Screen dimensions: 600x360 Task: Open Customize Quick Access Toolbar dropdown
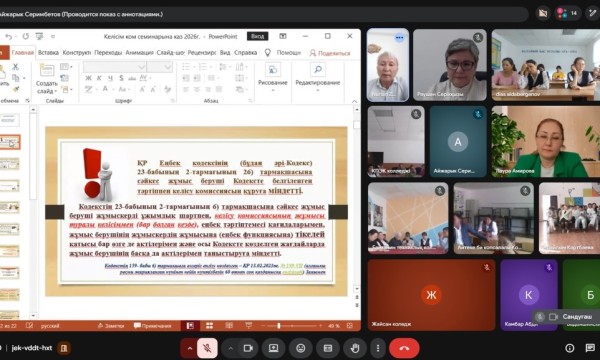click(x=53, y=37)
